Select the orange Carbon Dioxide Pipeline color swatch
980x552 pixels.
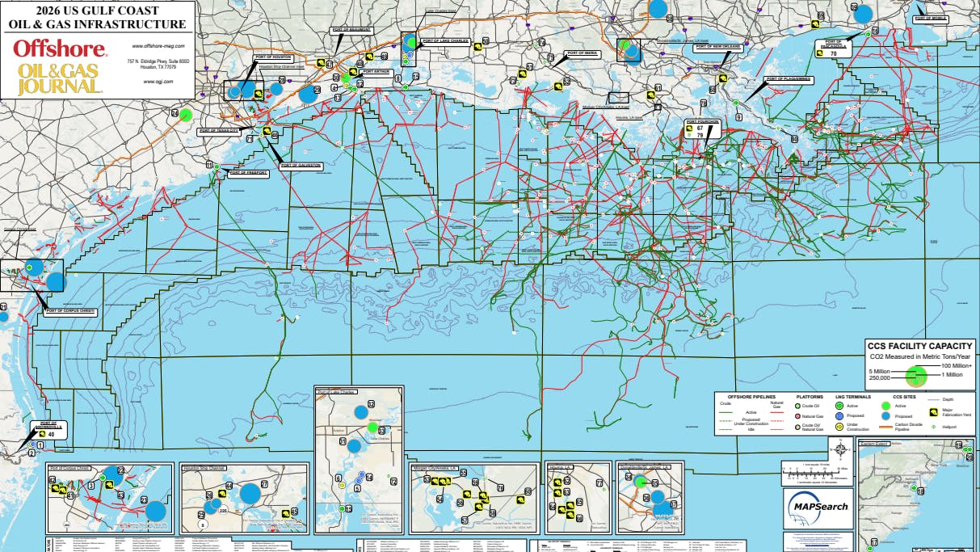[885, 428]
